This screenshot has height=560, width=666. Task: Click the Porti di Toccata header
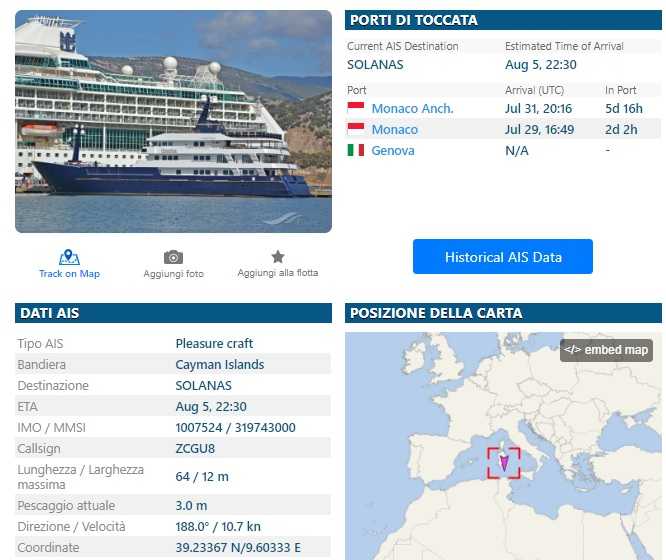[x=413, y=20]
